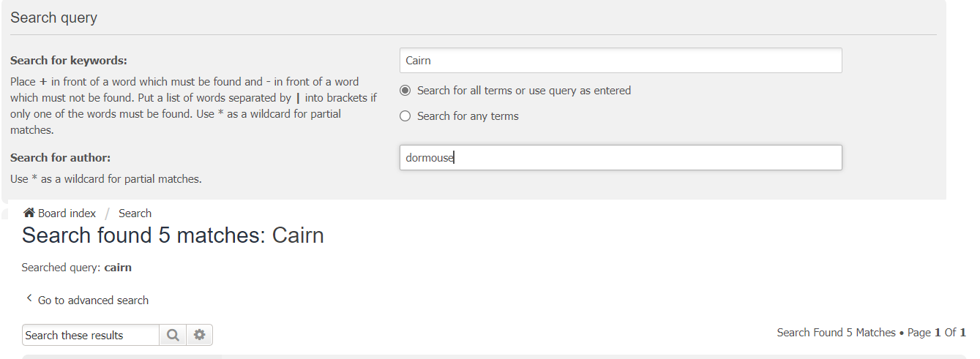Click the 'Search these results' box
980x359 pixels.
point(91,335)
